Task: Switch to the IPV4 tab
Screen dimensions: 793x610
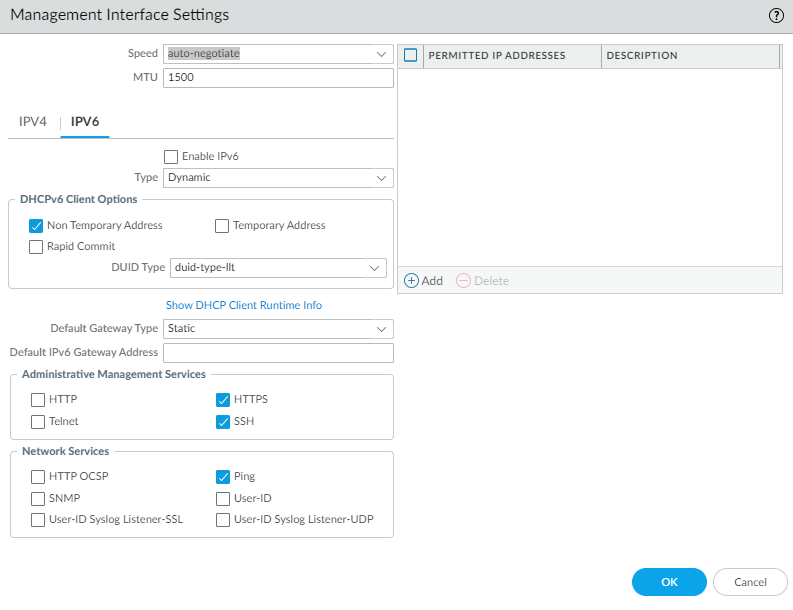Action: click(33, 122)
